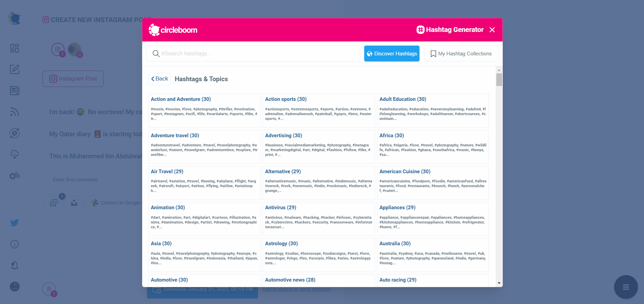Open compose post icon in sidebar
The image size is (644, 304).
click(15, 69)
